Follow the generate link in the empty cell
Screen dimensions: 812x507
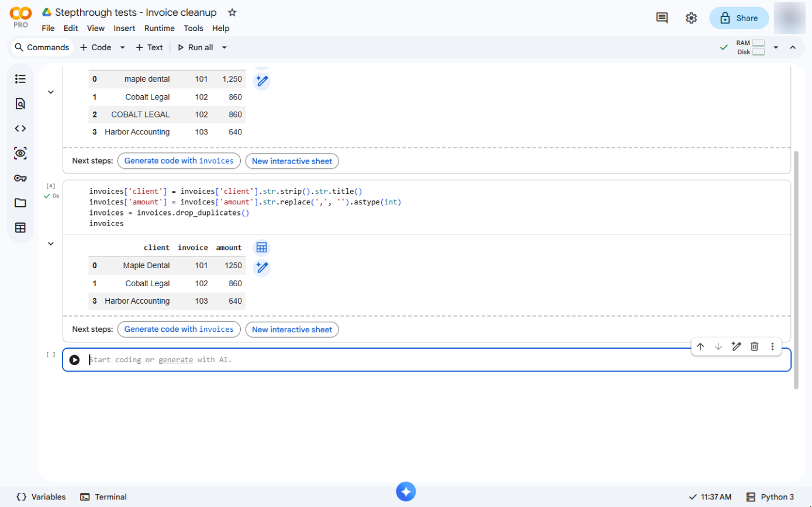tap(175, 360)
